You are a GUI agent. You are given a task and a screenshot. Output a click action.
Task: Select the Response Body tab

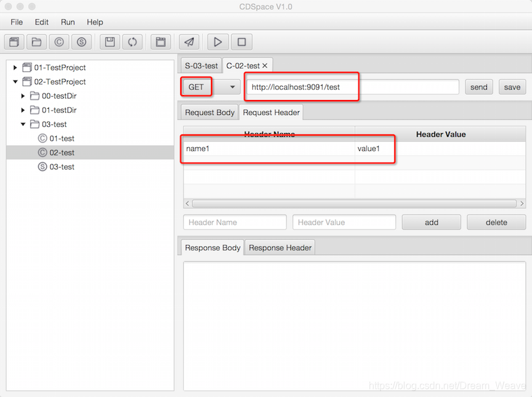[213, 248]
